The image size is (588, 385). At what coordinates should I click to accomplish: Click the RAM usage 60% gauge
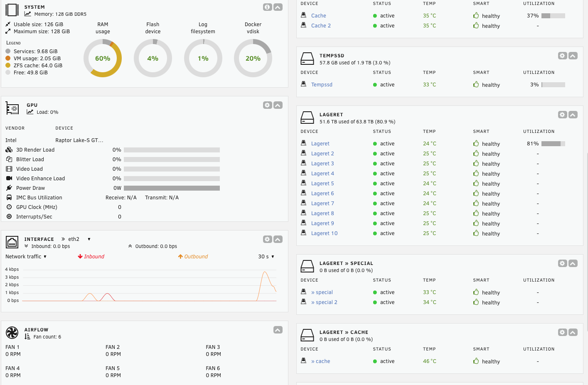[103, 58]
